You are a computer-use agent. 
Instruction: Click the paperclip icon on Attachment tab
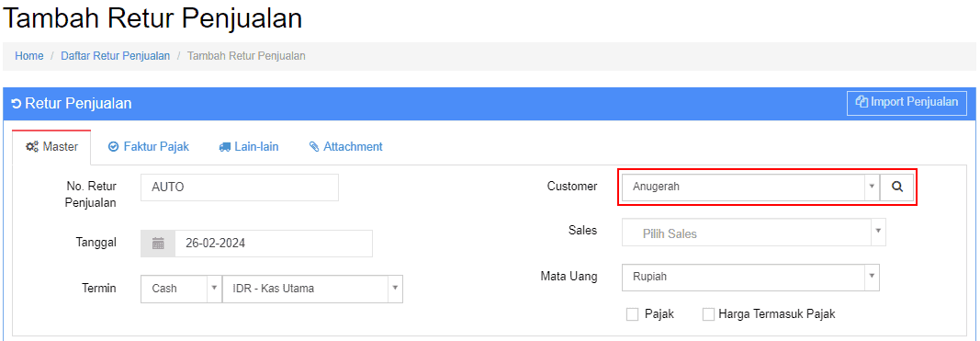click(x=314, y=147)
